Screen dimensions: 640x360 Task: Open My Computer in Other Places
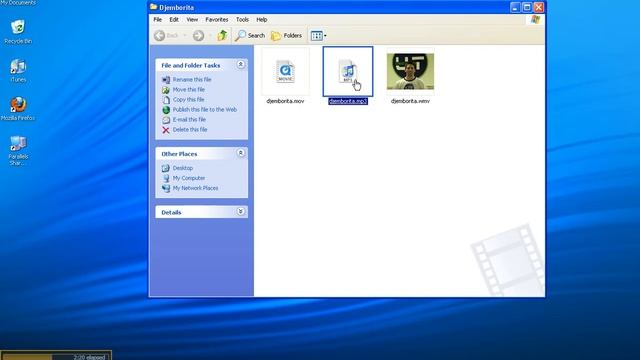pos(189,178)
